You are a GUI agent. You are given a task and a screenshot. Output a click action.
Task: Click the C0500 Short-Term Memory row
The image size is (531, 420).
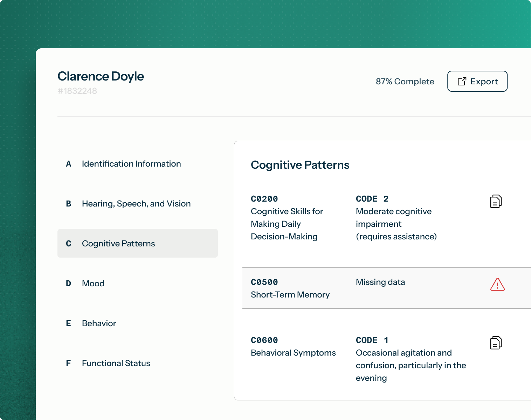click(x=387, y=288)
